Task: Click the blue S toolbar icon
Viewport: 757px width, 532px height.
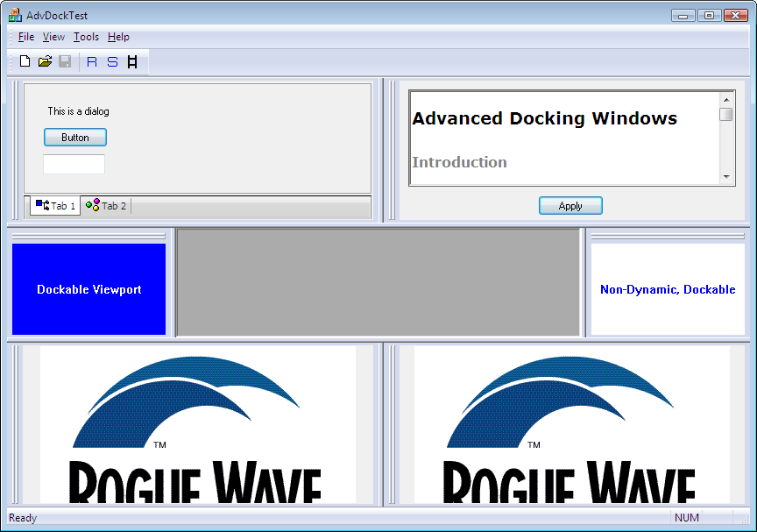Action: coord(112,61)
